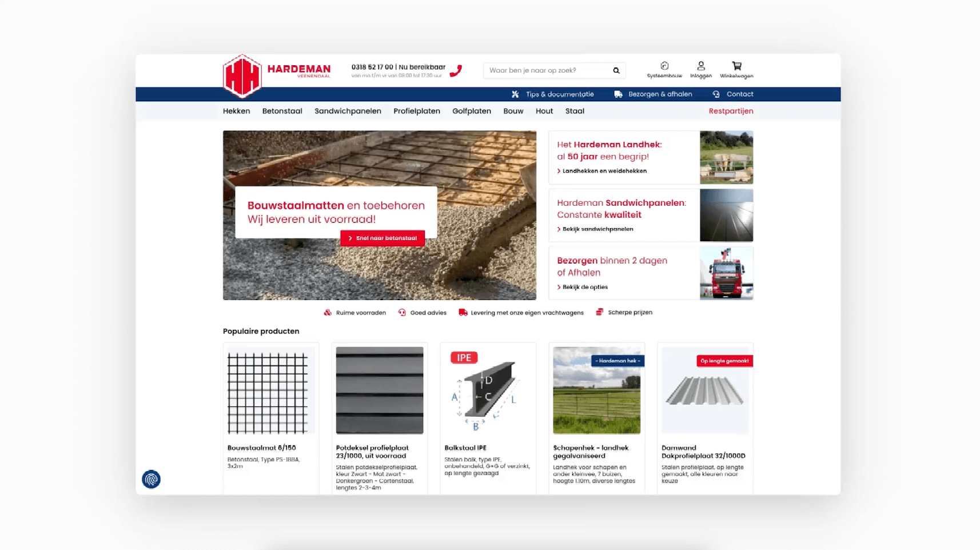Viewport: 980px width, 550px height.
Task: Select the Sandwichpanelen menu item
Action: [x=348, y=111]
